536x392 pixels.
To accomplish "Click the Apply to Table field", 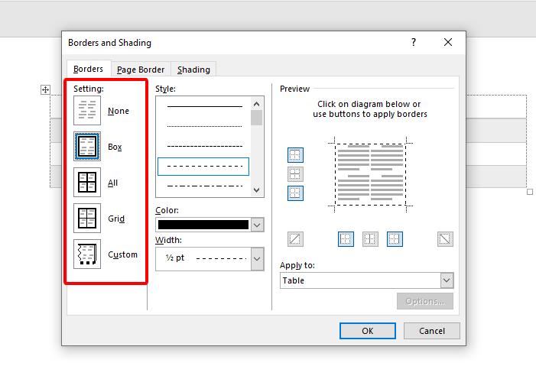I will 360,280.
